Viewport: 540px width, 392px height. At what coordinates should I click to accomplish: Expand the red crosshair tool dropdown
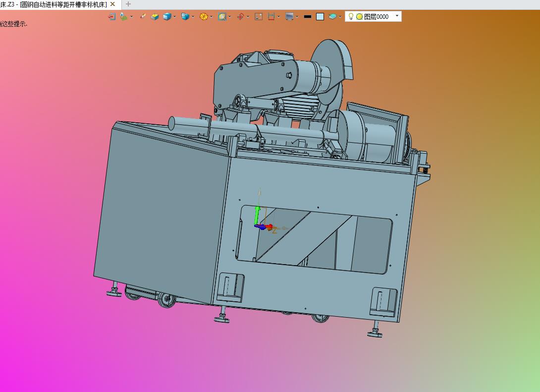pos(248,17)
